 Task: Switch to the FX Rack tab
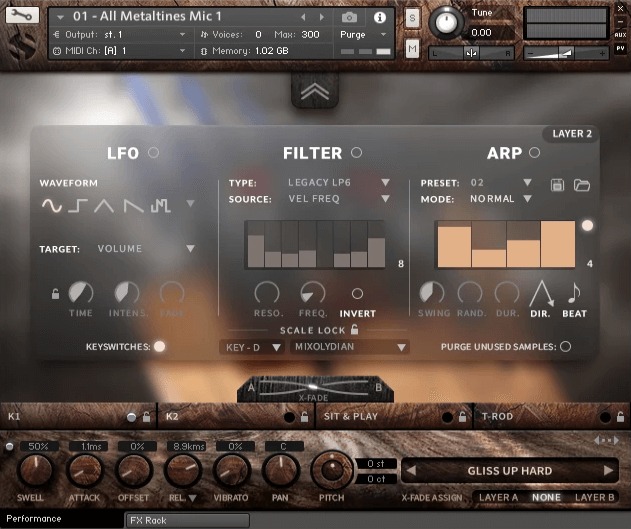tap(187, 520)
